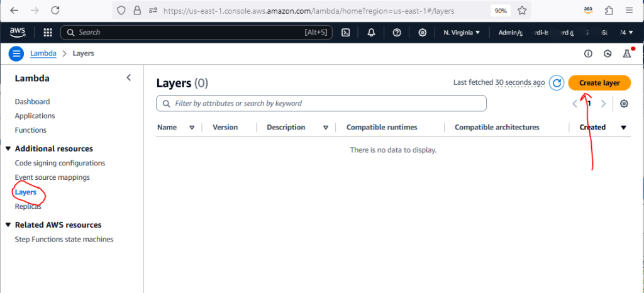Open the Amazon extension icon in toolbar
This screenshot has width=644, height=293.
click(x=588, y=11)
